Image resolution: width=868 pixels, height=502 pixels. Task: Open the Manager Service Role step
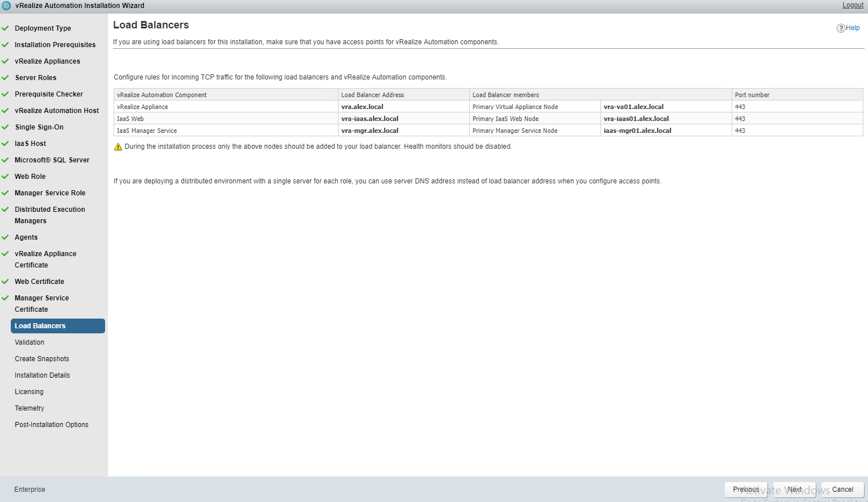point(50,193)
